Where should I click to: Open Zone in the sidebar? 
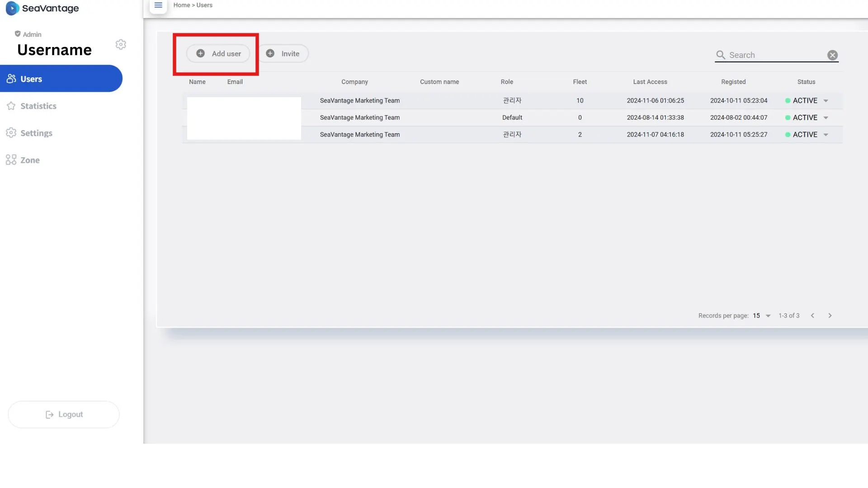30,160
